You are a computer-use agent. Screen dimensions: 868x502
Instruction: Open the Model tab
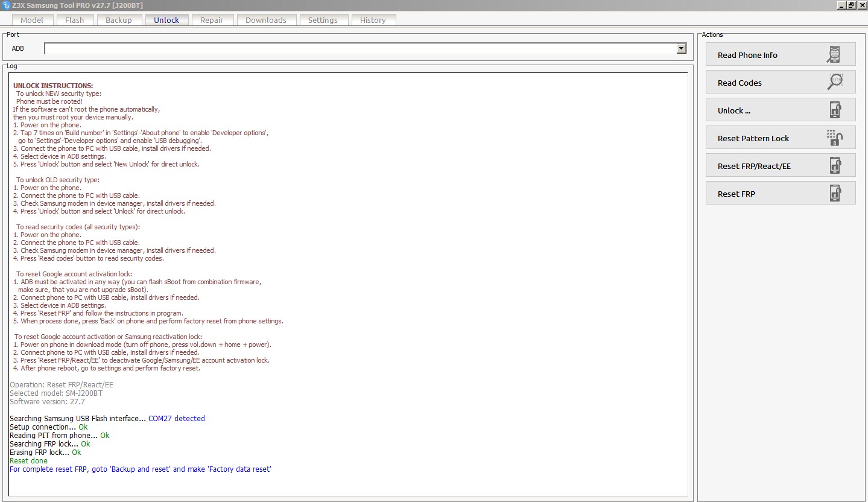pos(32,20)
